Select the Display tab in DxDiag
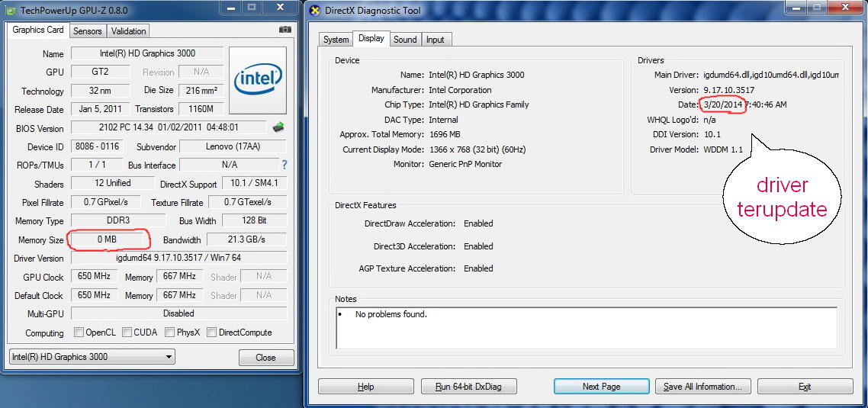 371,38
